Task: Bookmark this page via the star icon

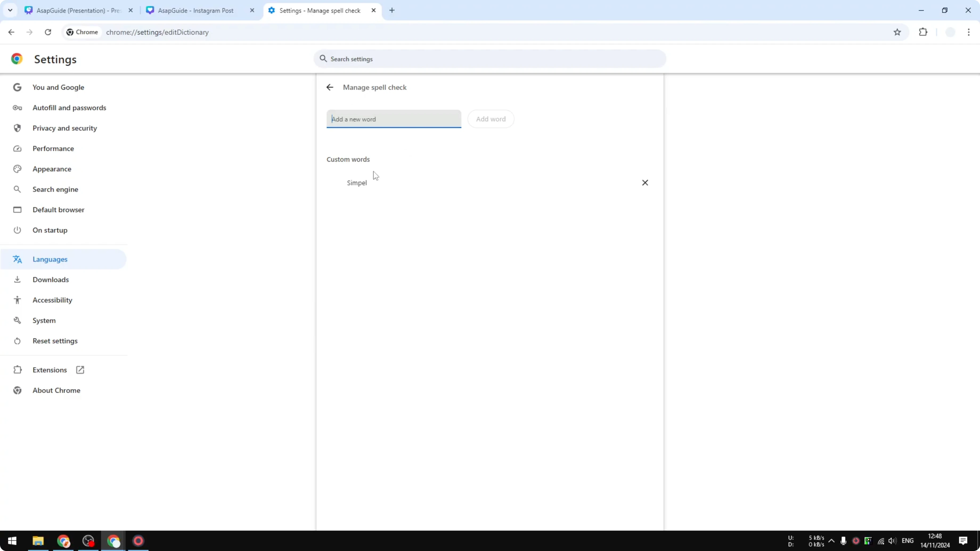Action: [898, 32]
